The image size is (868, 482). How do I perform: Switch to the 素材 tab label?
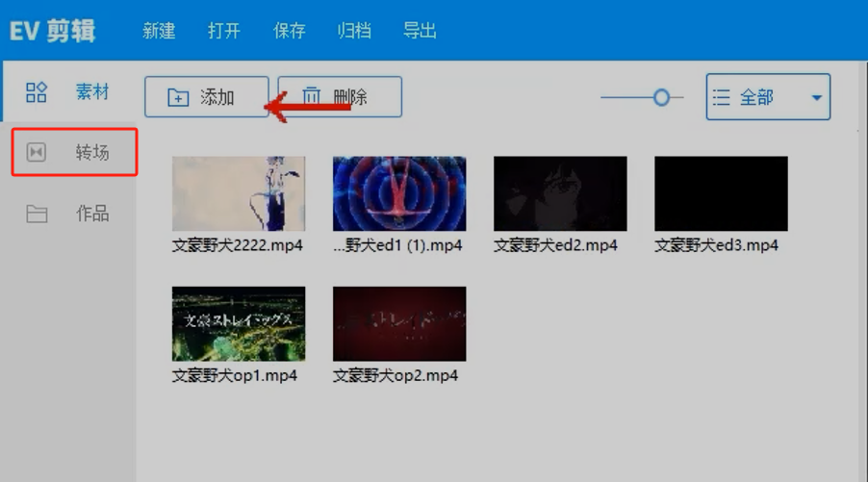[x=92, y=91]
